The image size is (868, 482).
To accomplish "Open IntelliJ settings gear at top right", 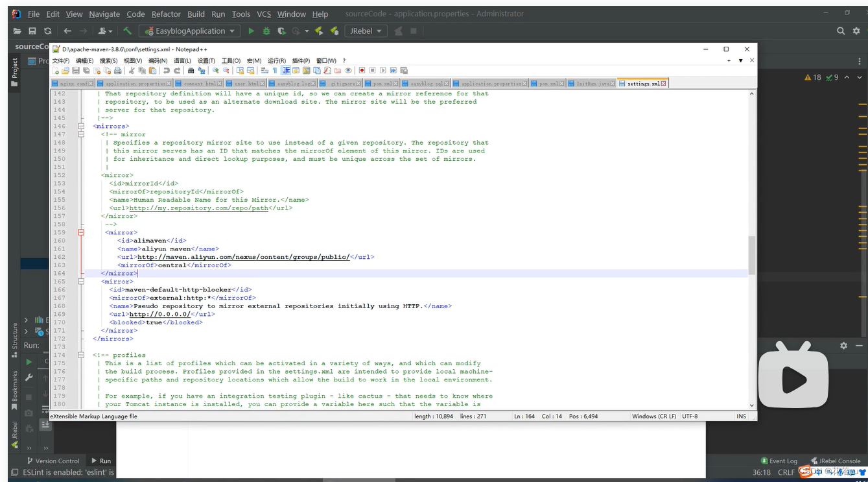I will coord(856,30).
